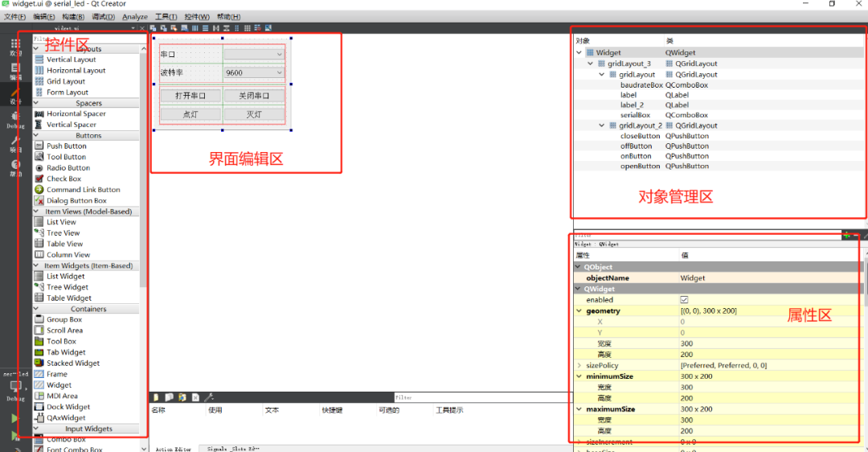This screenshot has height=452, width=868.
Task: Open the 文件(F) menu
Action: point(15,17)
